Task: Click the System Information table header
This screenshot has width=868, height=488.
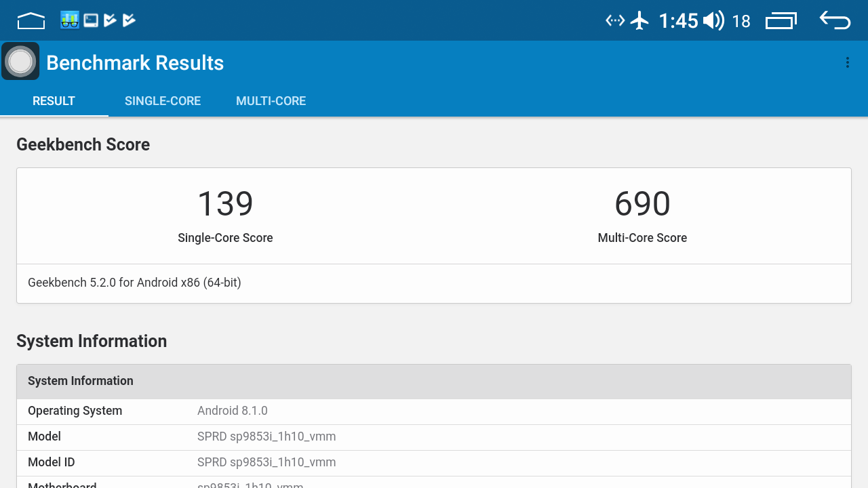Action: [434, 382]
